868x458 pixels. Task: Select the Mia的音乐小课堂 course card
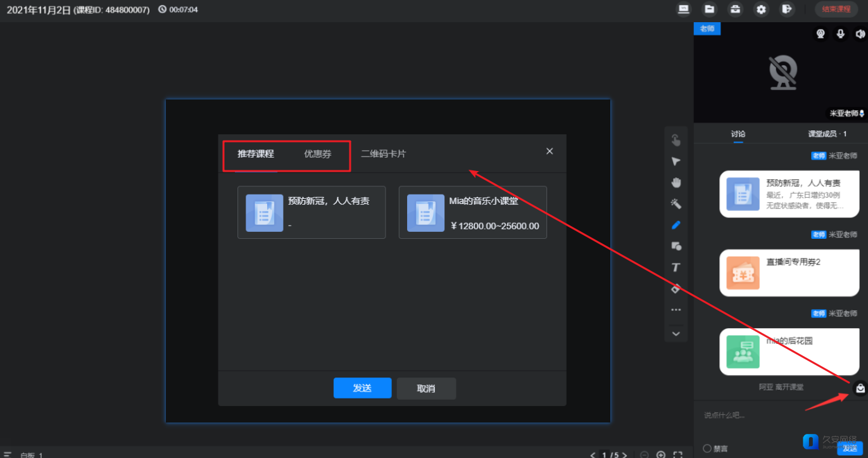click(x=473, y=212)
